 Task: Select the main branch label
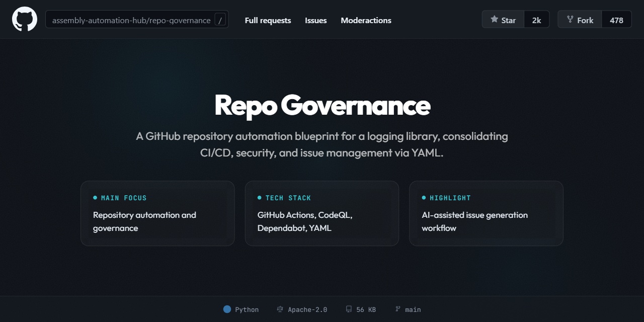(x=413, y=309)
